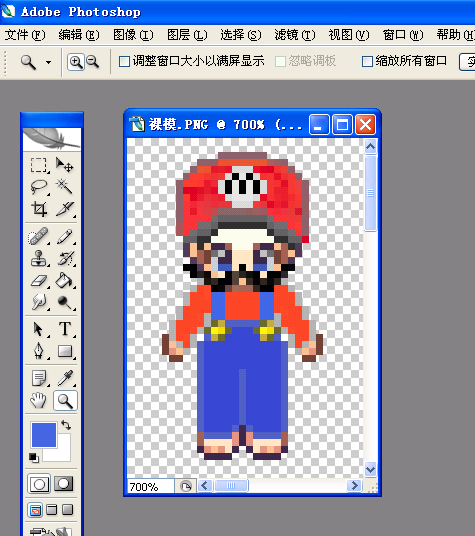Open the 选择(S) menu

(x=241, y=35)
